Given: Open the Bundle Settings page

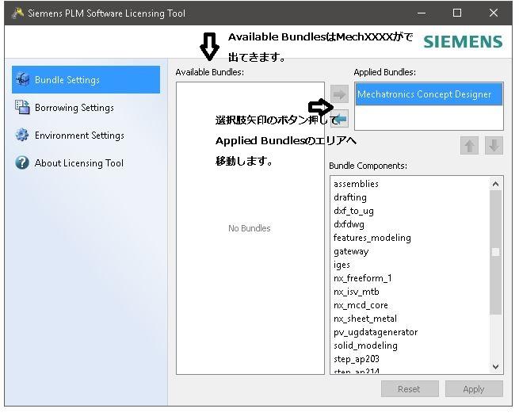Looking at the screenshot, I should pos(86,80).
